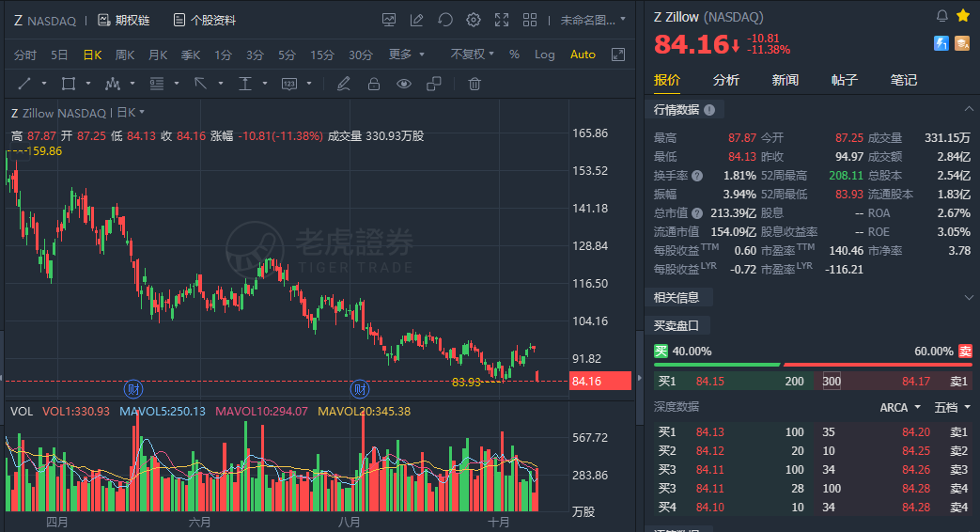This screenshot has height=532, width=980.
Task: Select the text annotation tool
Action: [x=244, y=83]
